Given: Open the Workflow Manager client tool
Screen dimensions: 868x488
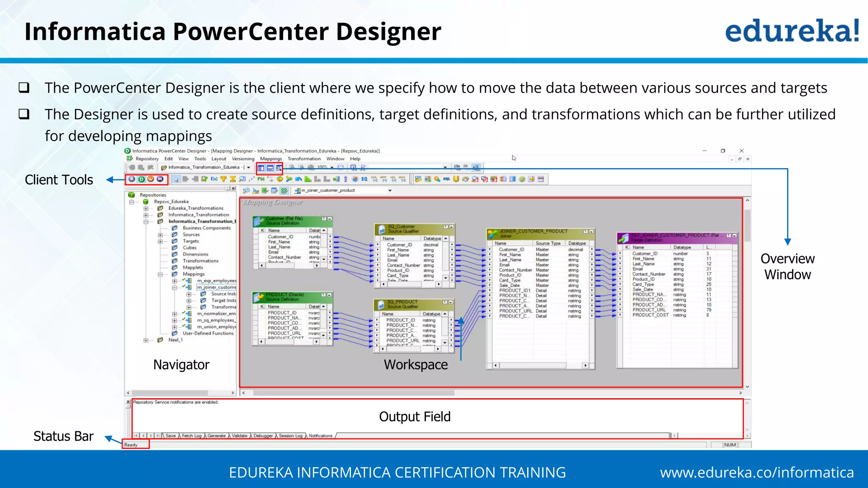Looking at the screenshot, I should coord(150,179).
